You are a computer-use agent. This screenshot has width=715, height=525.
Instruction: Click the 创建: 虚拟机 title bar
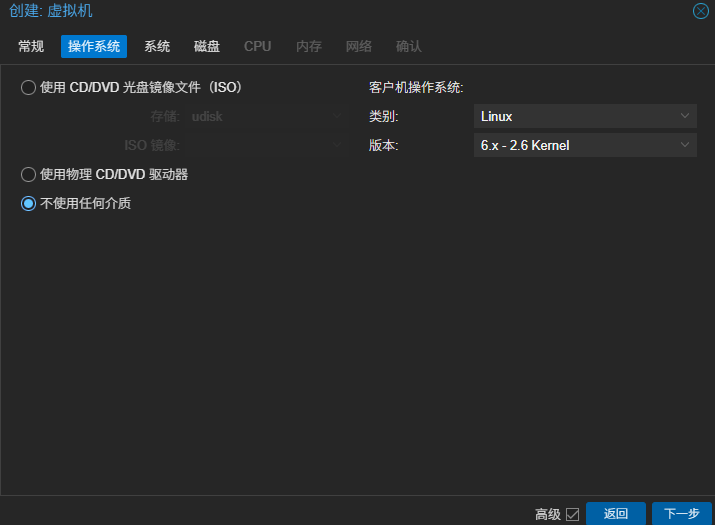tap(300, 11)
